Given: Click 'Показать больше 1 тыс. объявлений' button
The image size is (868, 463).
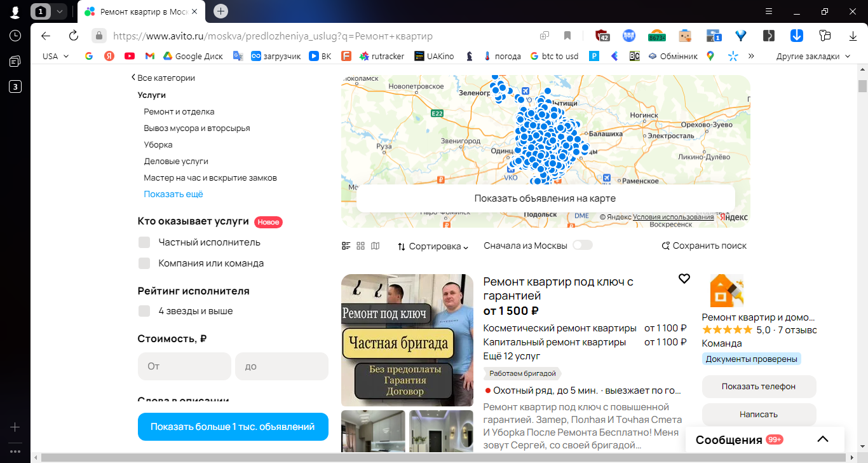Looking at the screenshot, I should [233, 427].
